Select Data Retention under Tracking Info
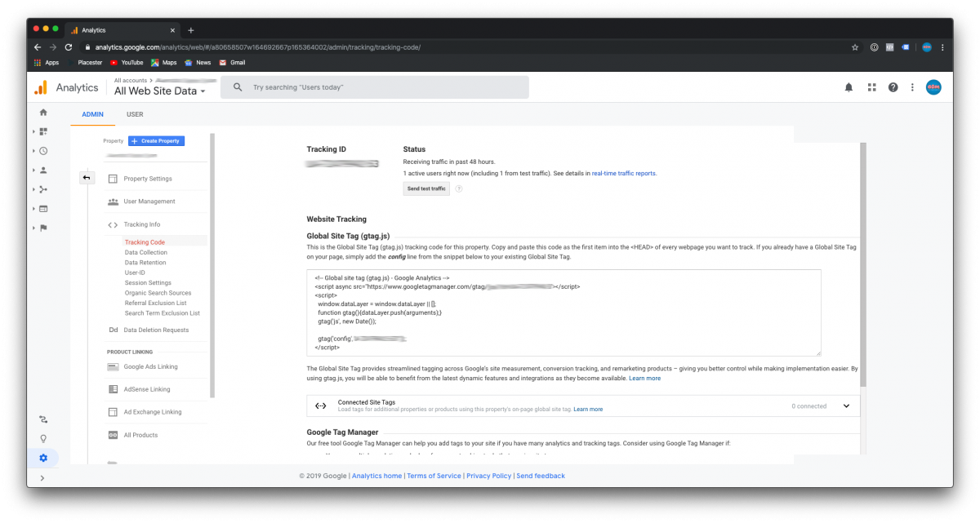This screenshot has height=523, width=980. (145, 263)
